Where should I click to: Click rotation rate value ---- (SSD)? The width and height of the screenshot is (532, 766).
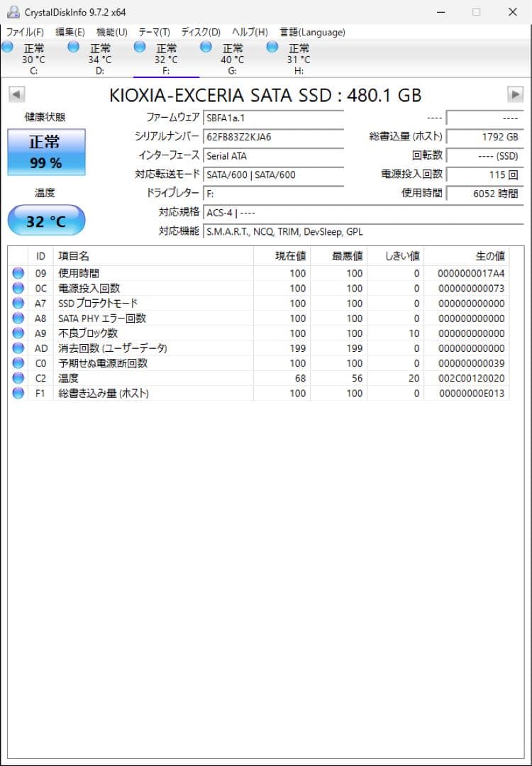click(x=484, y=156)
